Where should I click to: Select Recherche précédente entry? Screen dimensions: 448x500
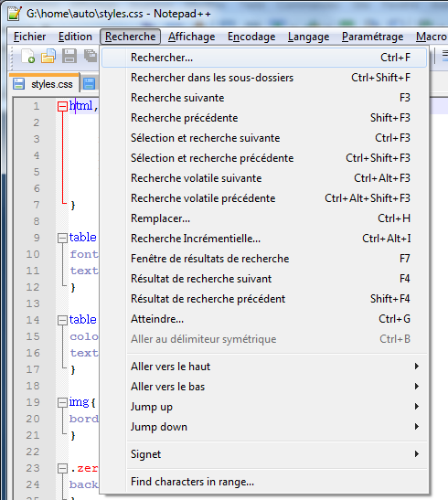[x=264, y=118]
